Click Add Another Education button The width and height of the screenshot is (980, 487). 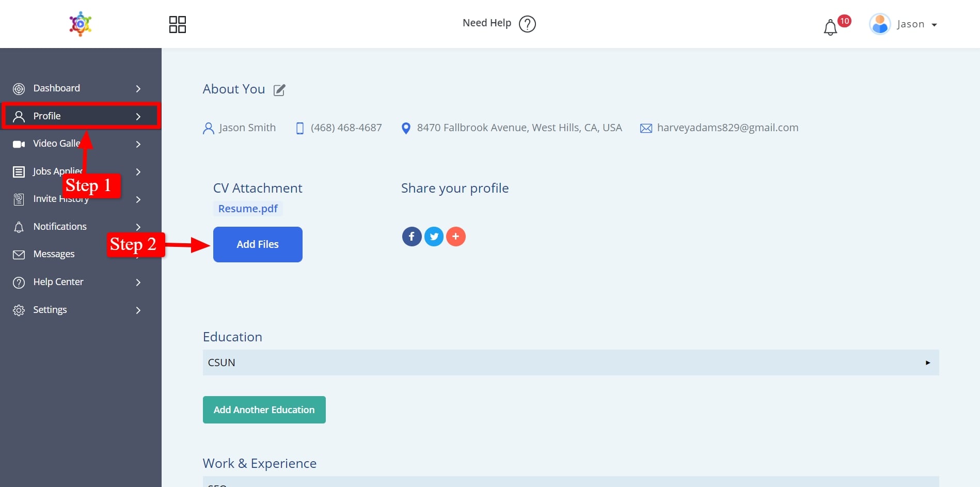click(x=264, y=410)
